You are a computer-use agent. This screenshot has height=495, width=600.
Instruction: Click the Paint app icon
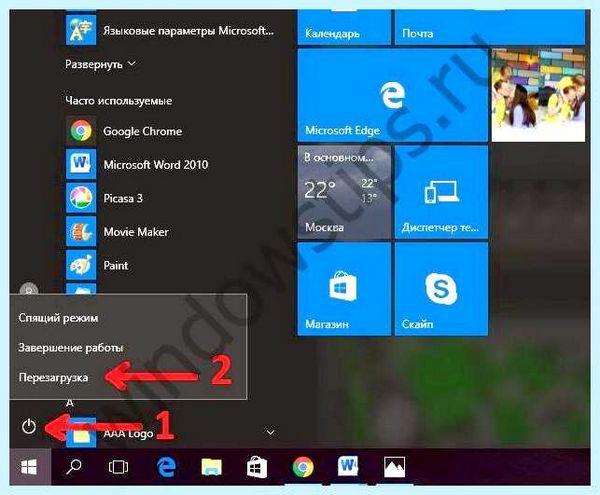click(x=81, y=265)
